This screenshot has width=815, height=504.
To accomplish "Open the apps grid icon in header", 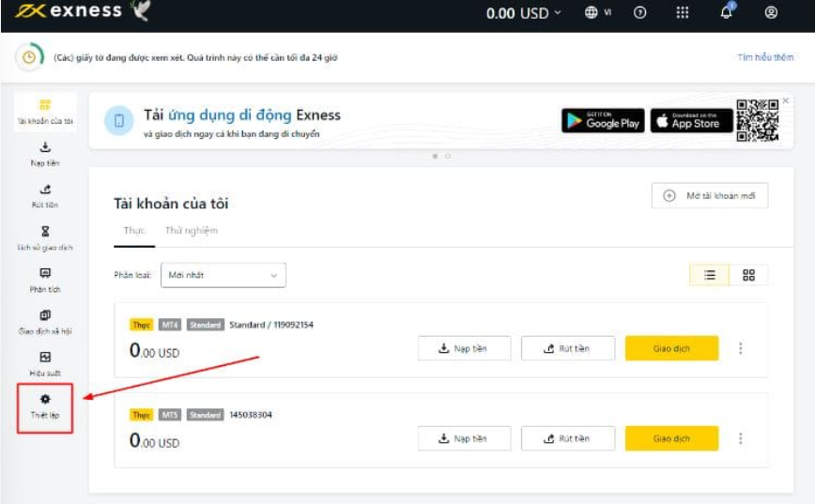I will point(683,13).
